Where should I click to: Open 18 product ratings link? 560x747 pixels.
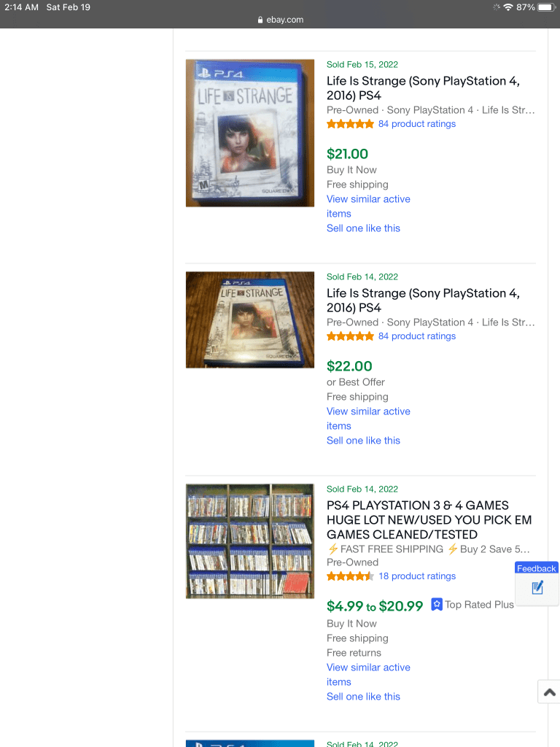click(x=416, y=576)
